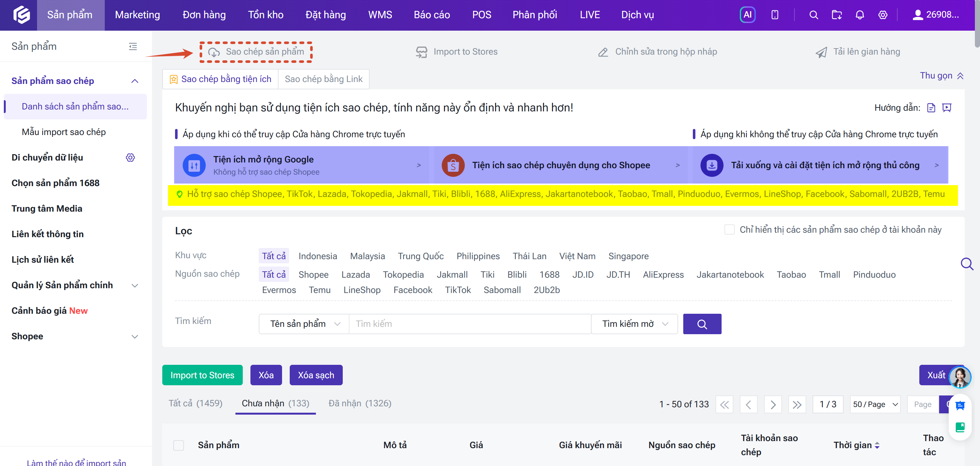The width and height of the screenshot is (980, 466).
Task: Click the filter area magnifier icon on right
Action: tap(967, 264)
